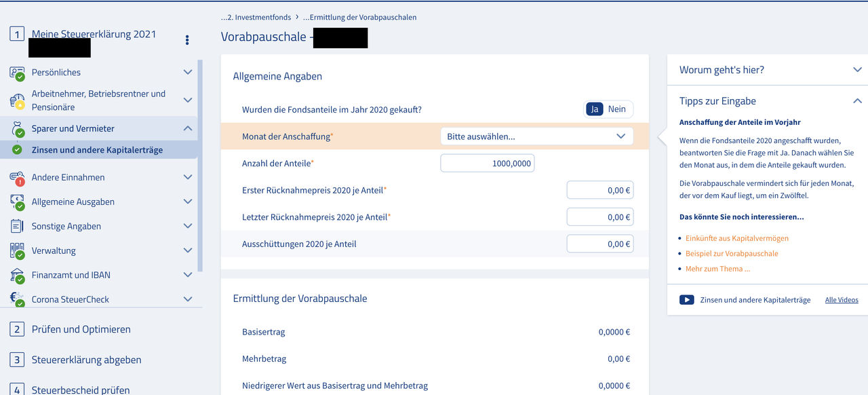Click 'Ermittlung der Vorabpauschale' section heading

[300, 299]
